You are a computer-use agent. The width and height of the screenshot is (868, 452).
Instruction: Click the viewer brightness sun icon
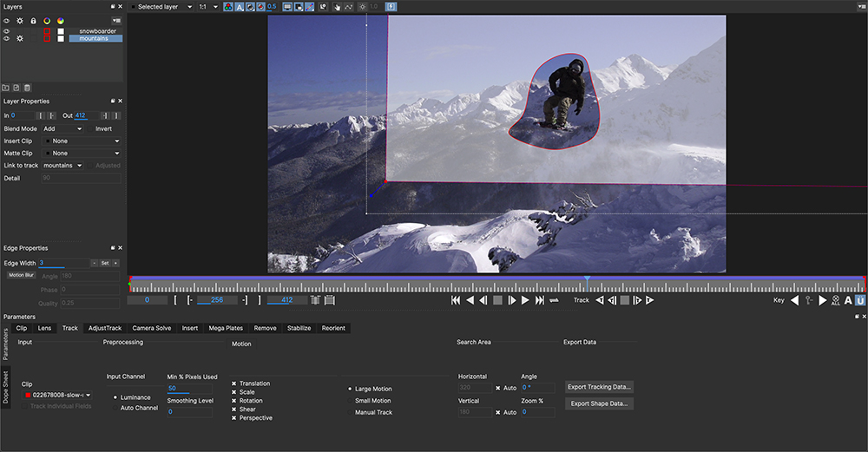click(x=362, y=7)
